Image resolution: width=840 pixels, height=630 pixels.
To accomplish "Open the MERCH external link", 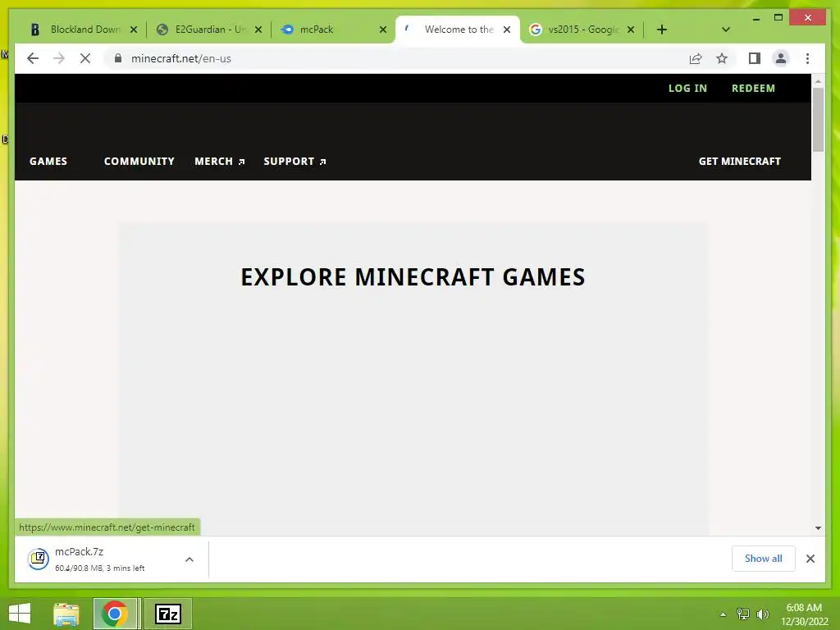I will pos(220,162).
